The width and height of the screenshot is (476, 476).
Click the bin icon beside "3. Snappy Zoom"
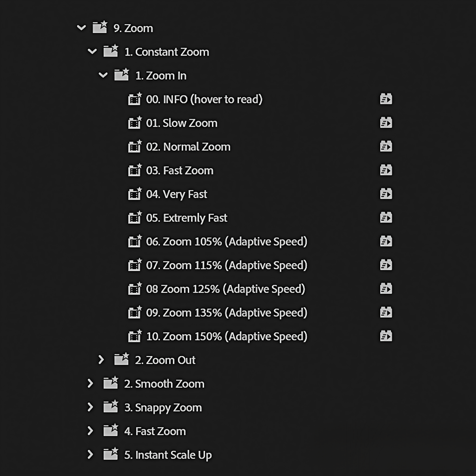(x=110, y=407)
